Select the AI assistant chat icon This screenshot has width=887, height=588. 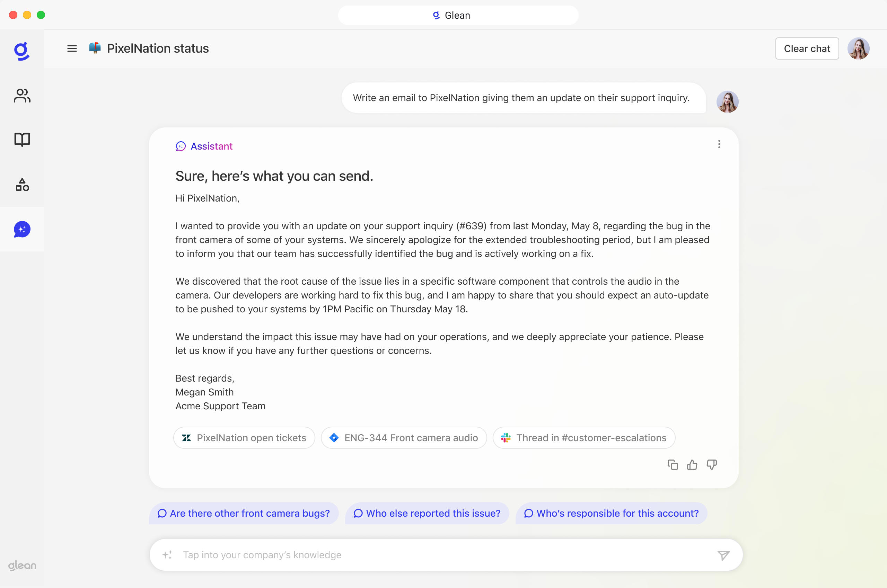click(x=22, y=229)
